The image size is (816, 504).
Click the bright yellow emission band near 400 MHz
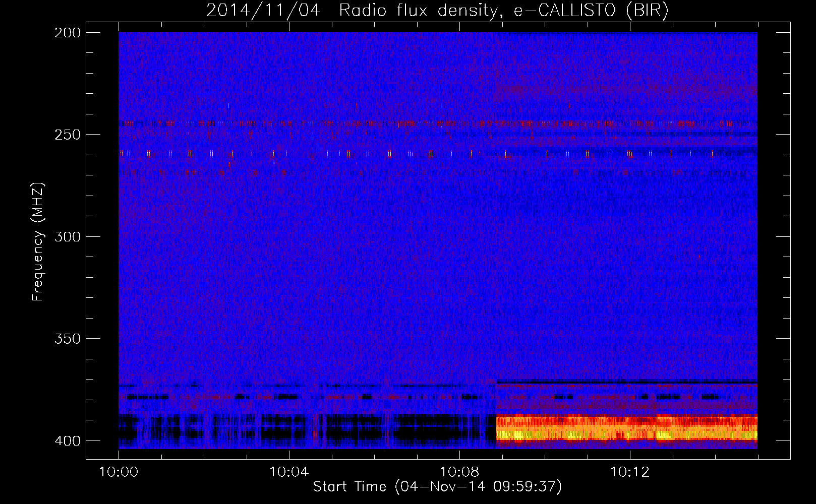(627, 428)
